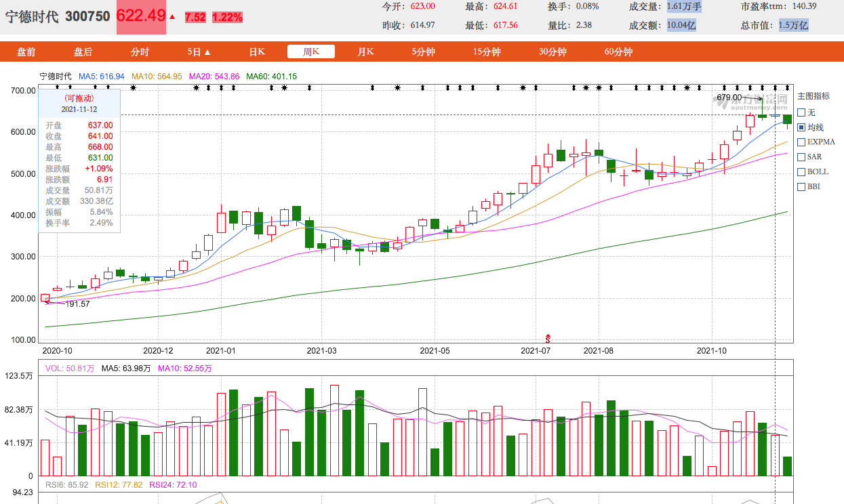Switch to the 15分钟 chart tab
The width and height of the screenshot is (844, 504).
[x=486, y=52]
